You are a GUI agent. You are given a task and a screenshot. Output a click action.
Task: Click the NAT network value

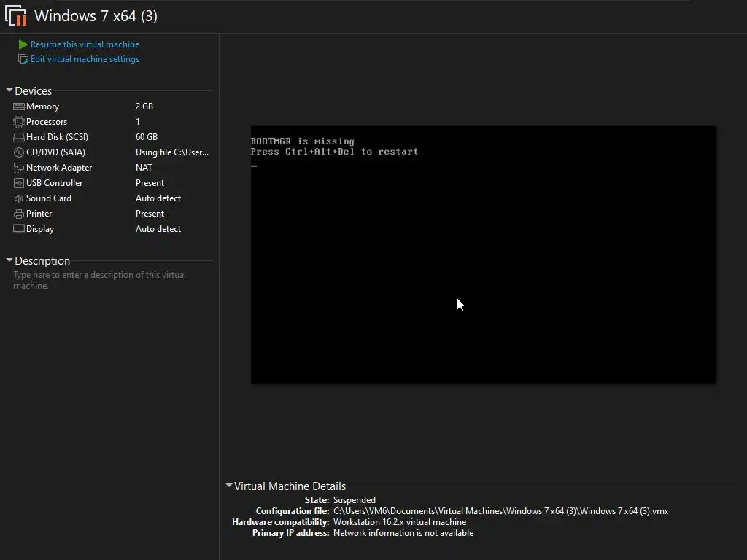[x=144, y=168]
